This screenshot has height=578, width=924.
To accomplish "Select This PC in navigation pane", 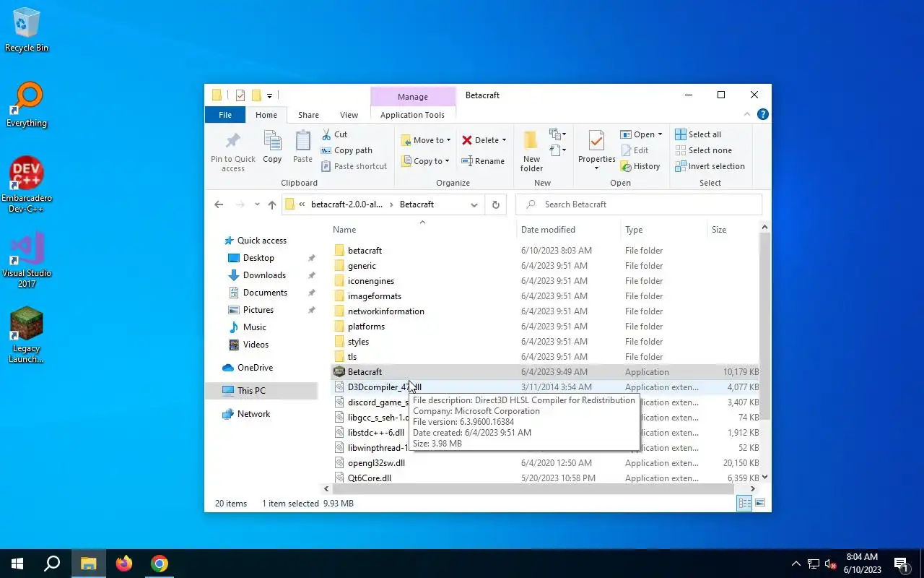I will click(251, 391).
